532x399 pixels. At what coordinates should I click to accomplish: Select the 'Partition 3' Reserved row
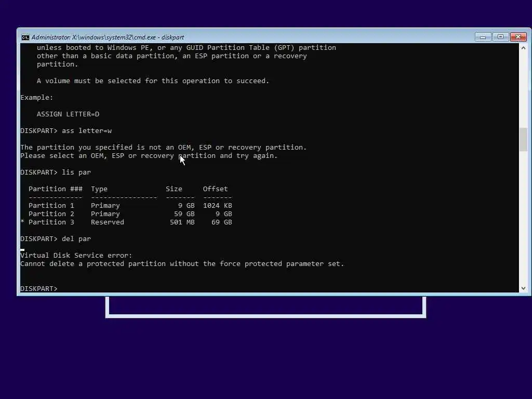[126, 222]
